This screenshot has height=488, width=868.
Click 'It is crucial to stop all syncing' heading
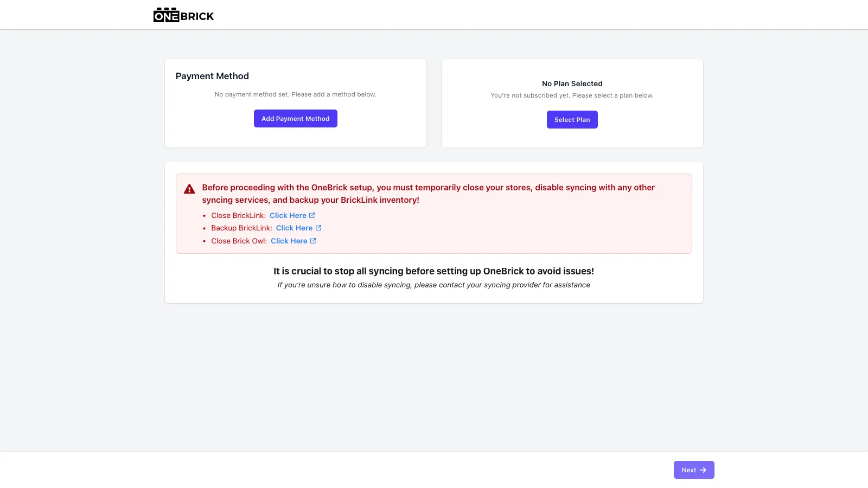[434, 271]
